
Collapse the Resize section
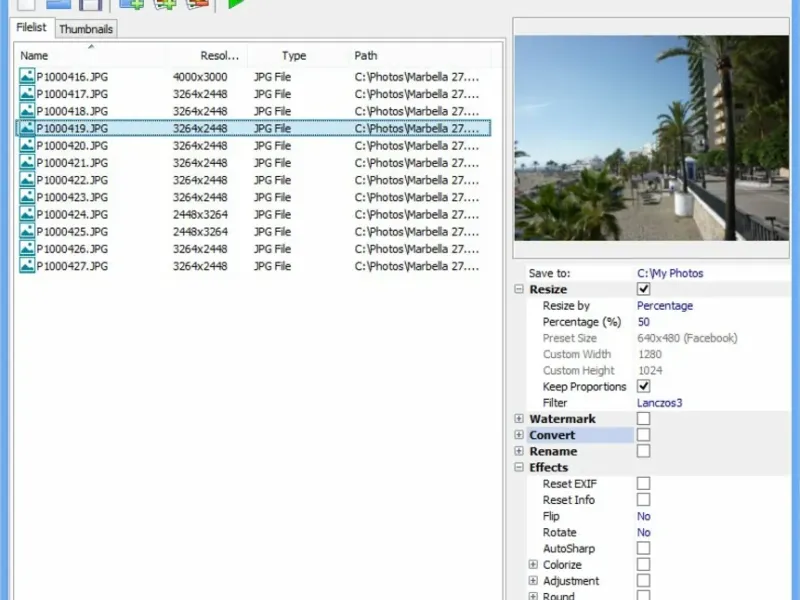[519, 289]
